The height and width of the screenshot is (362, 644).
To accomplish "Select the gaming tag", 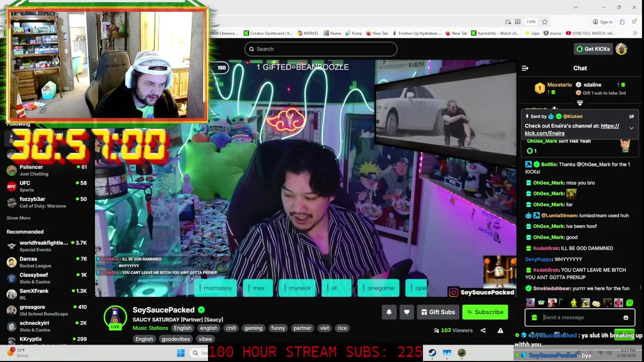I will click(254, 328).
